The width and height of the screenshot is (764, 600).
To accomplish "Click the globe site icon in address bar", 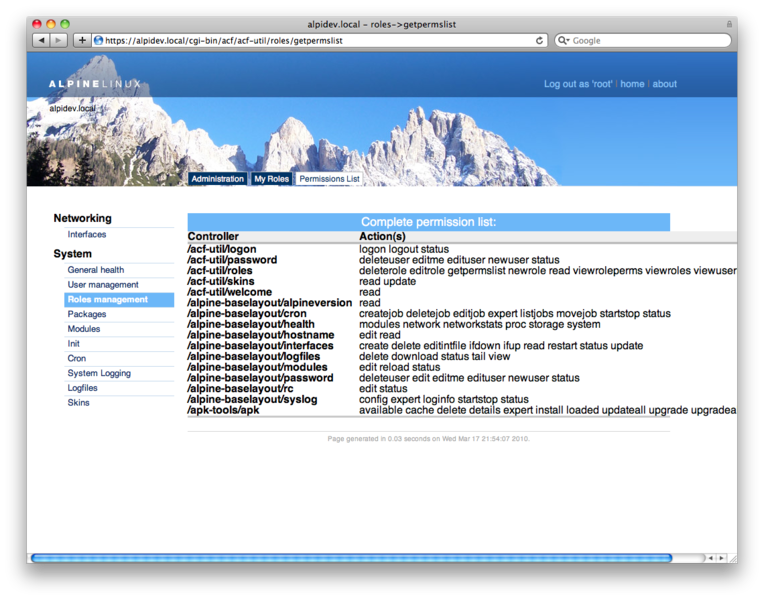I will [98, 40].
